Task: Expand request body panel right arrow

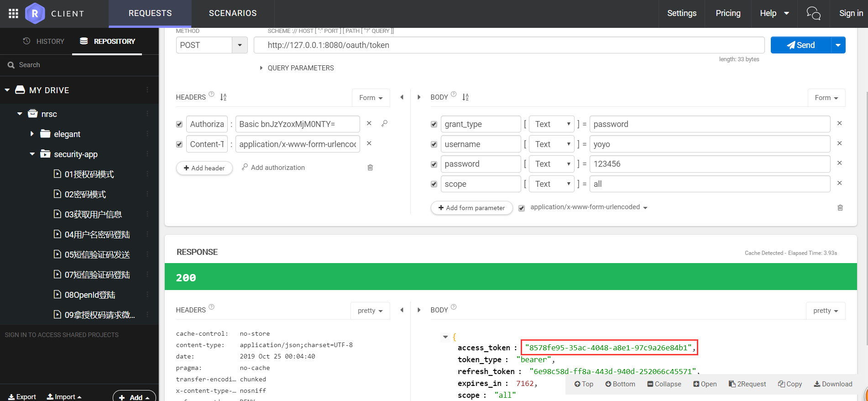Action: click(419, 97)
